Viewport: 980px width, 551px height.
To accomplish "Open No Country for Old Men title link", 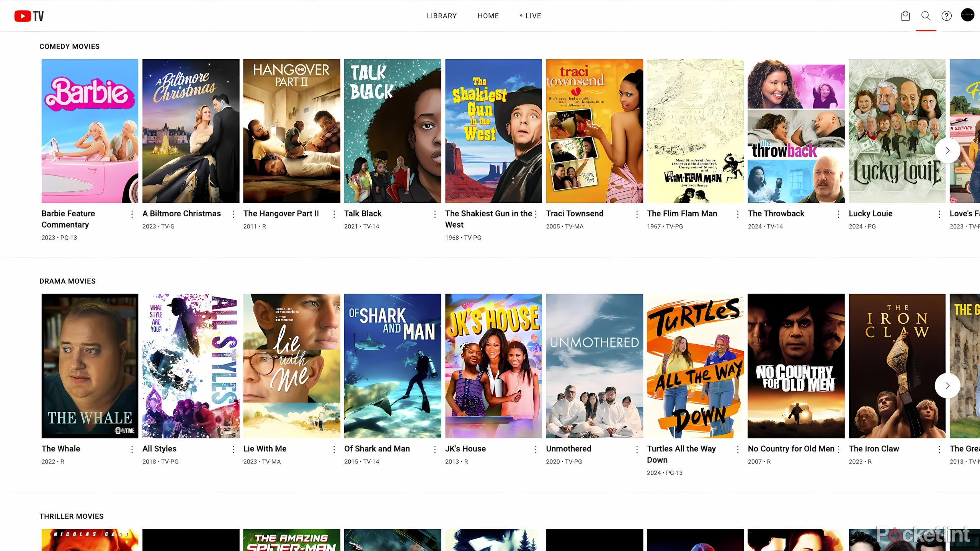I will (791, 448).
